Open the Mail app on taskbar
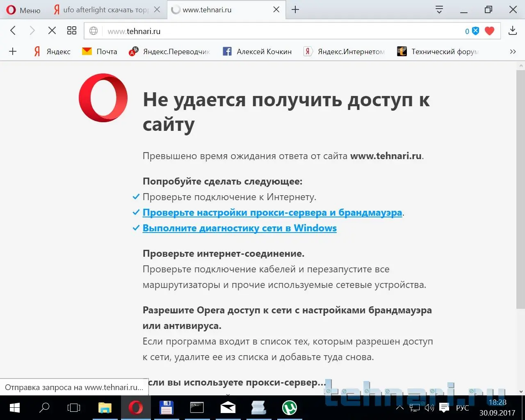The image size is (525, 420). (x=228, y=408)
